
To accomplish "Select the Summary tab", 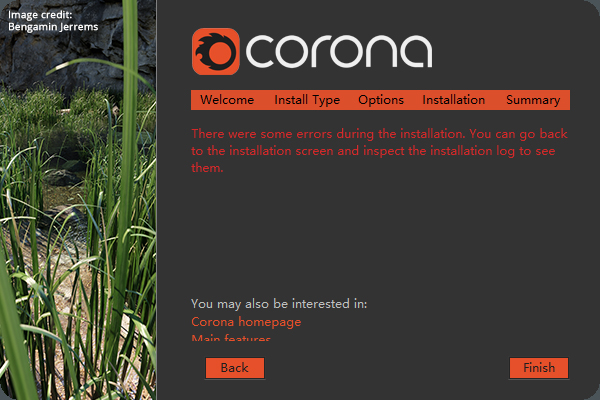I will coord(533,100).
